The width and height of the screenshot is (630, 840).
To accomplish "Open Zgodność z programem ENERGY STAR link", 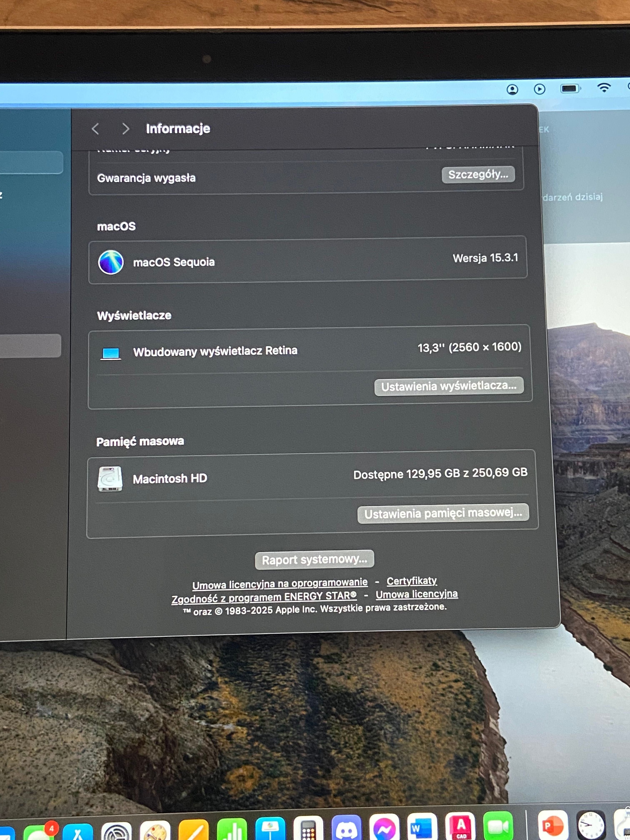I will (x=264, y=597).
